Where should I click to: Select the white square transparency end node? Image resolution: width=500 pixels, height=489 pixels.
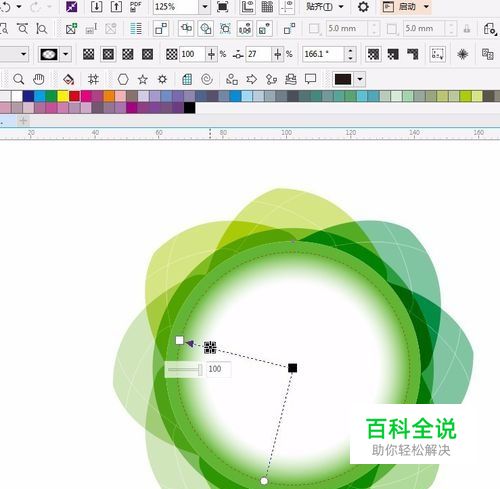[x=179, y=340]
